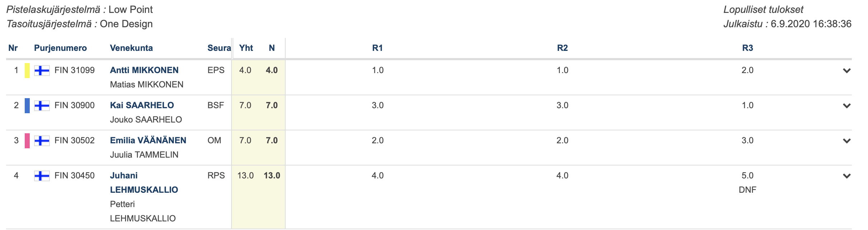Open Kai SAARHELO's sailor link
The width and height of the screenshot is (868, 230).
[x=142, y=105]
